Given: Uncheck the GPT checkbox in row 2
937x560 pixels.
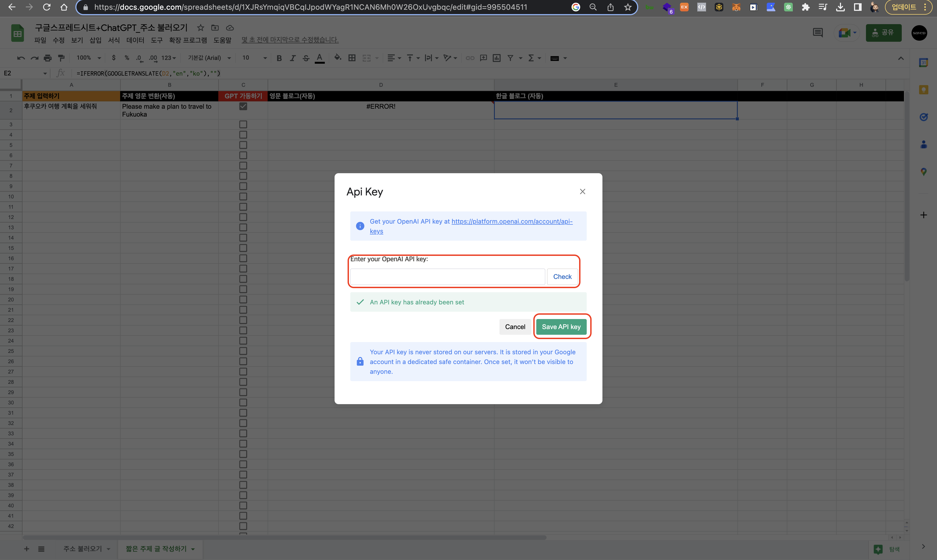Looking at the screenshot, I should click(x=243, y=107).
